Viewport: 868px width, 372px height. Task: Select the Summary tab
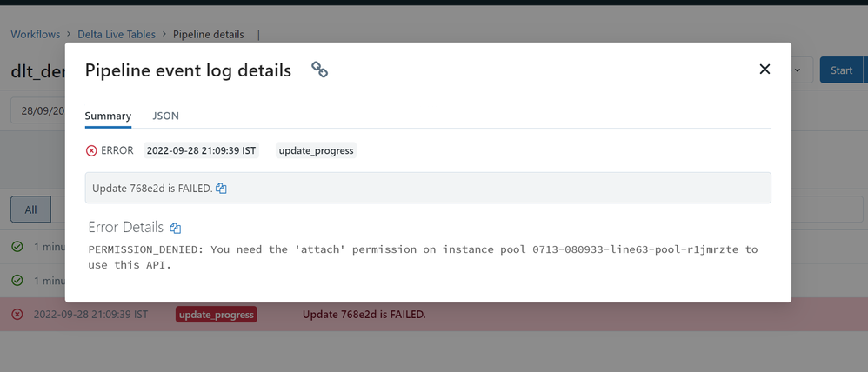click(108, 116)
